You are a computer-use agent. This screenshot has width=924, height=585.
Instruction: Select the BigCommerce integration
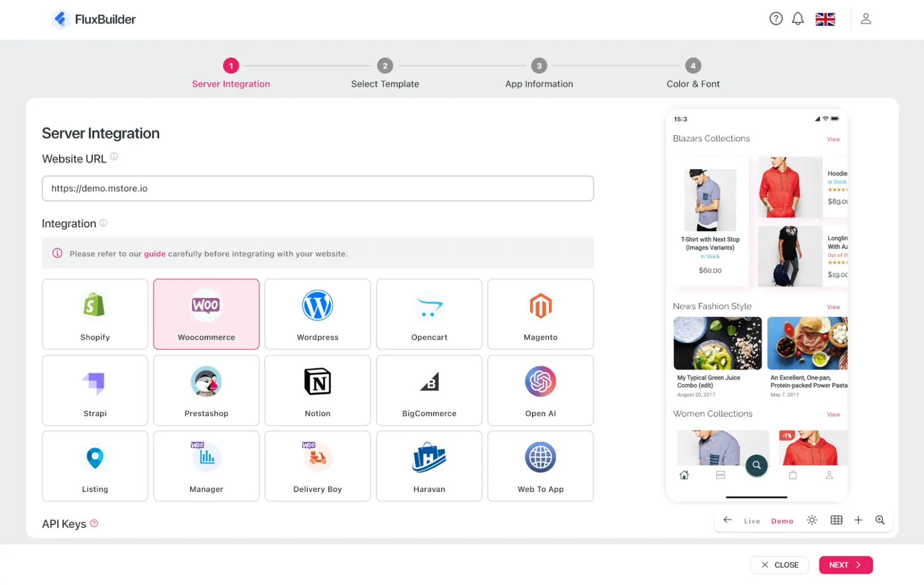click(x=429, y=390)
